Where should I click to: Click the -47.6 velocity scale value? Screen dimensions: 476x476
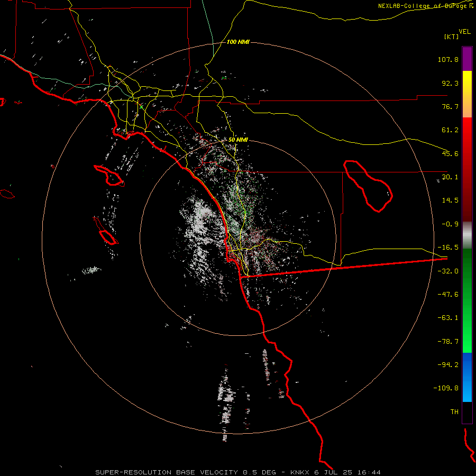(x=448, y=295)
